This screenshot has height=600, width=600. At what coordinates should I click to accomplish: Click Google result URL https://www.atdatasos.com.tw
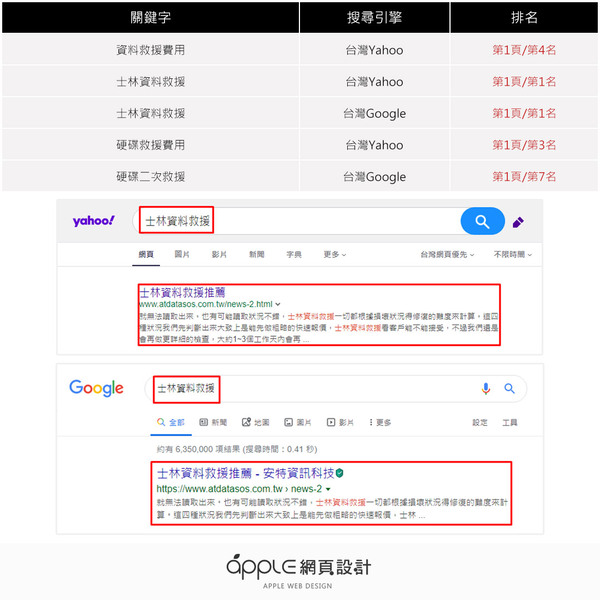click(x=220, y=489)
